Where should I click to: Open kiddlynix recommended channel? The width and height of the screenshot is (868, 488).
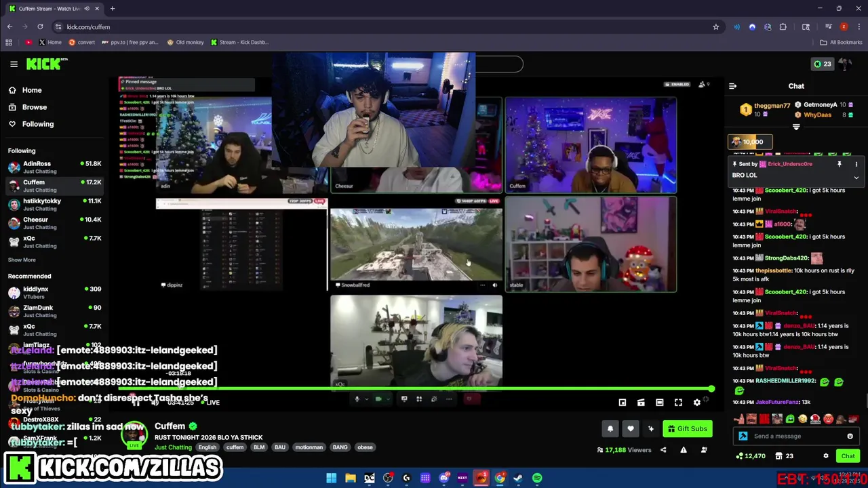click(54, 293)
